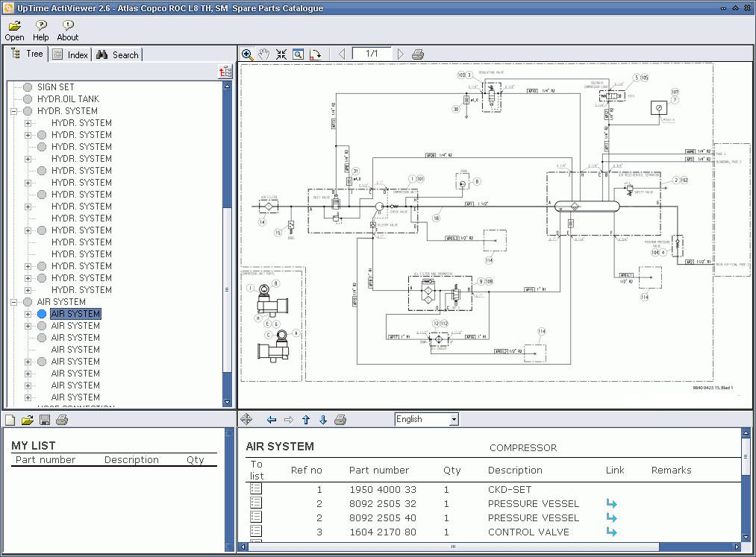Select HYDR.OIL TANK in the tree

69,99
